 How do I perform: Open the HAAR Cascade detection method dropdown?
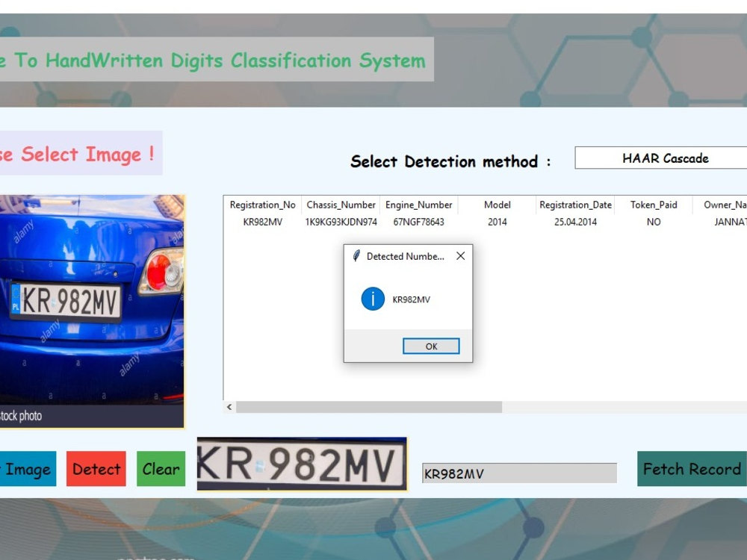(661, 158)
